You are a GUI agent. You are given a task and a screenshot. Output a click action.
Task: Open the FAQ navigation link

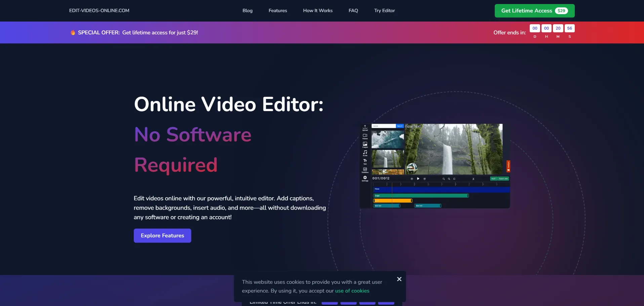click(x=353, y=11)
